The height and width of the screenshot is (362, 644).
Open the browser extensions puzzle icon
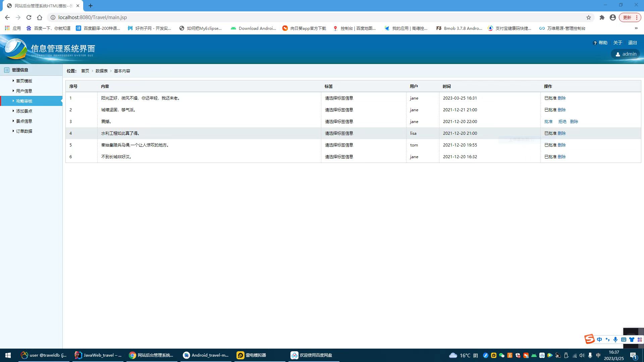click(602, 17)
